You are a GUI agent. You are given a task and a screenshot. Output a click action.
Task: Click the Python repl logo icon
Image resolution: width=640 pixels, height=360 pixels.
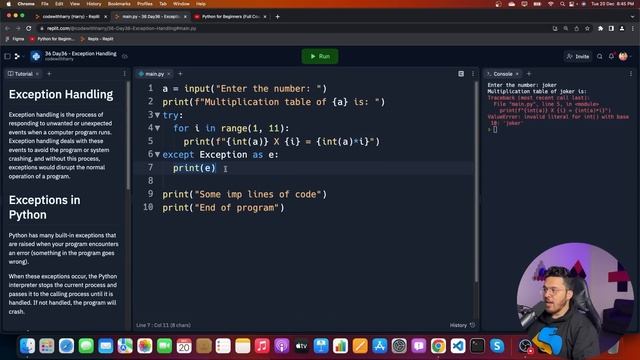click(36, 56)
